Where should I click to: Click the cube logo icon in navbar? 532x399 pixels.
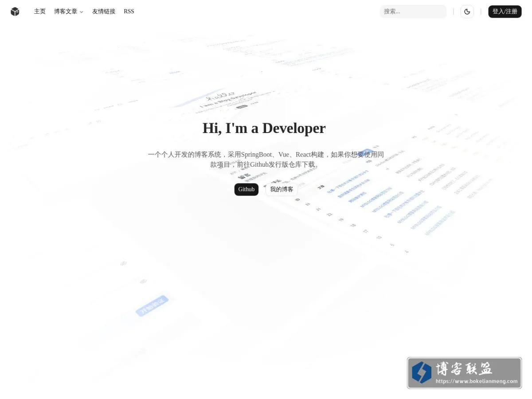(x=15, y=12)
